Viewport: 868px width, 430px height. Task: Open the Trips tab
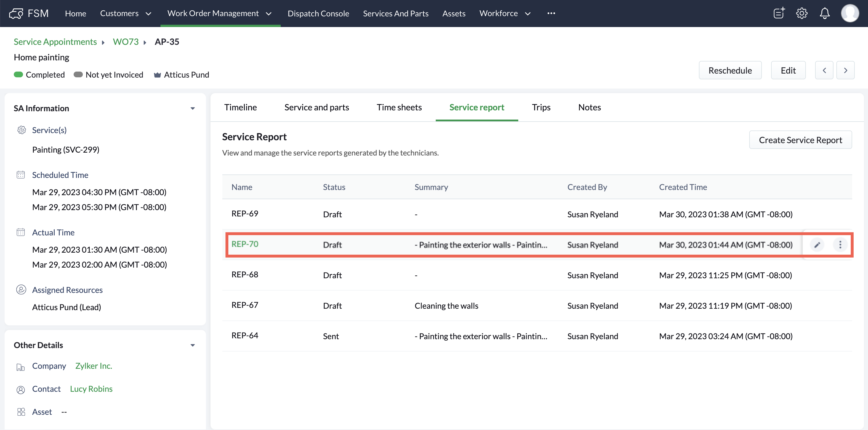[541, 107]
